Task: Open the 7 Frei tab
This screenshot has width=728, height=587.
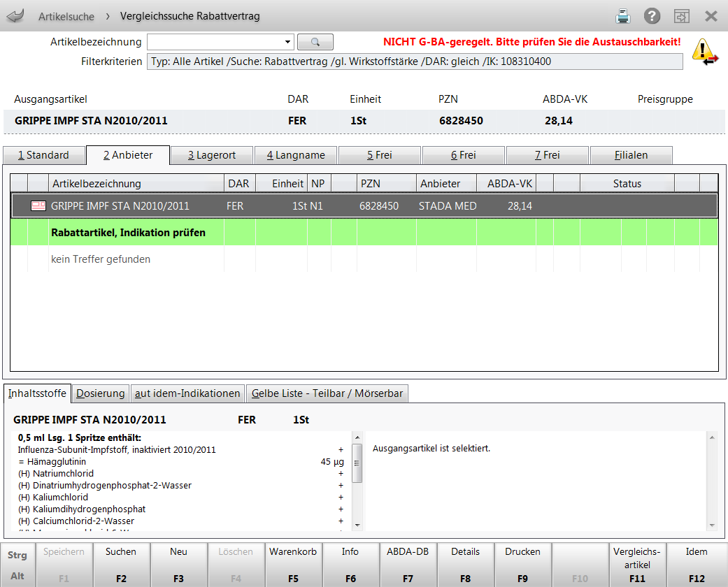Action: coord(548,155)
